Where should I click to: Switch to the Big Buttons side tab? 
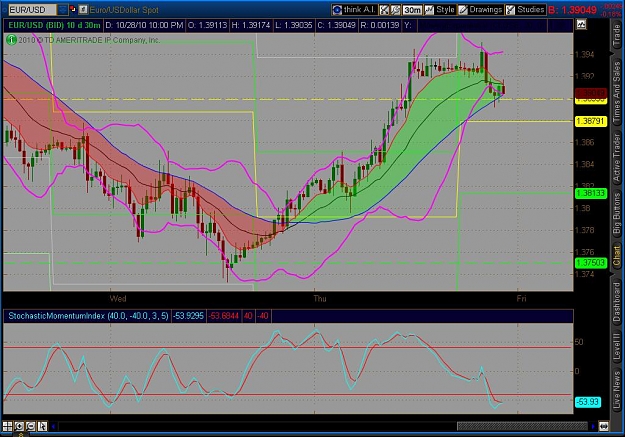click(x=617, y=213)
